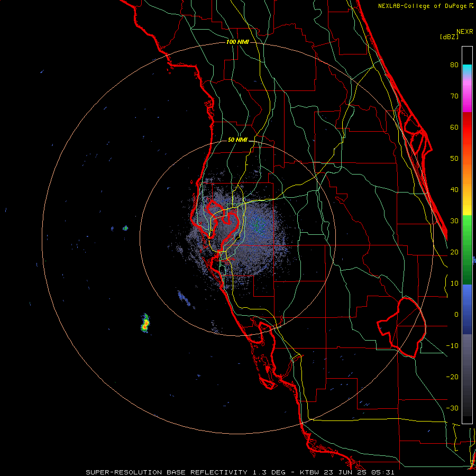
Task: Click the 20 value on the dBZ scale
Action: [454, 252]
